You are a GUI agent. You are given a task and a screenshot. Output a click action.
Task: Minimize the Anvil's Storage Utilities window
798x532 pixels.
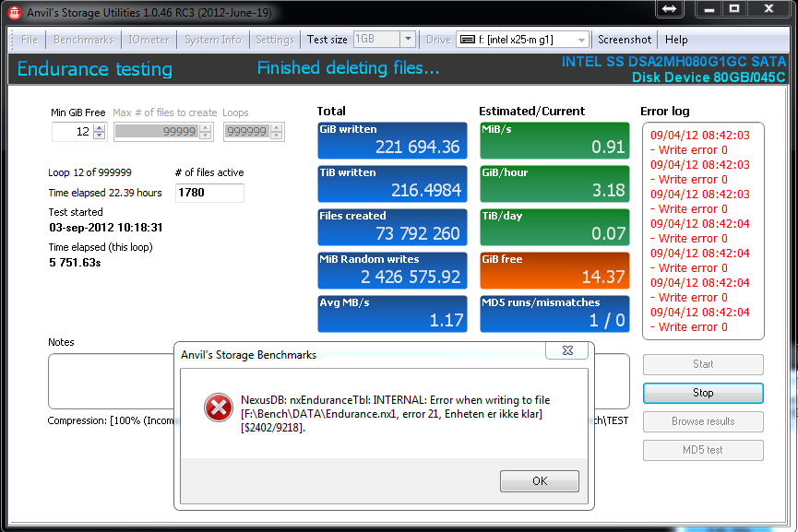709,8
